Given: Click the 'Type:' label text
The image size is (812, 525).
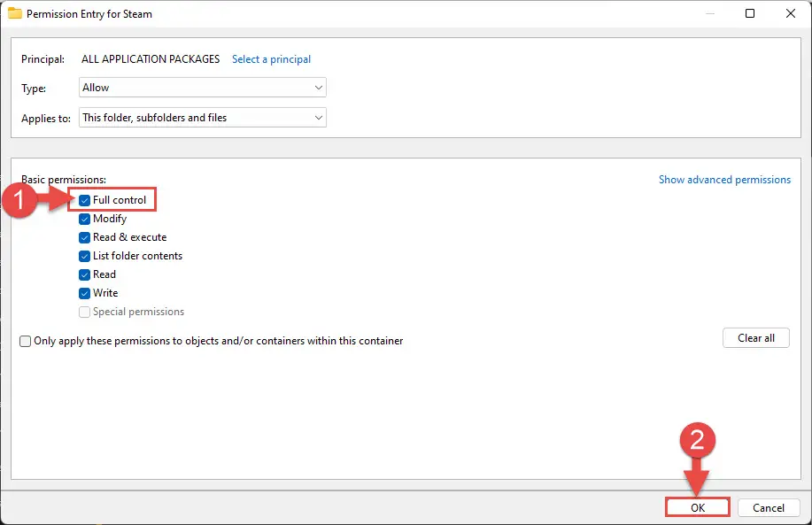Looking at the screenshot, I should pos(34,88).
